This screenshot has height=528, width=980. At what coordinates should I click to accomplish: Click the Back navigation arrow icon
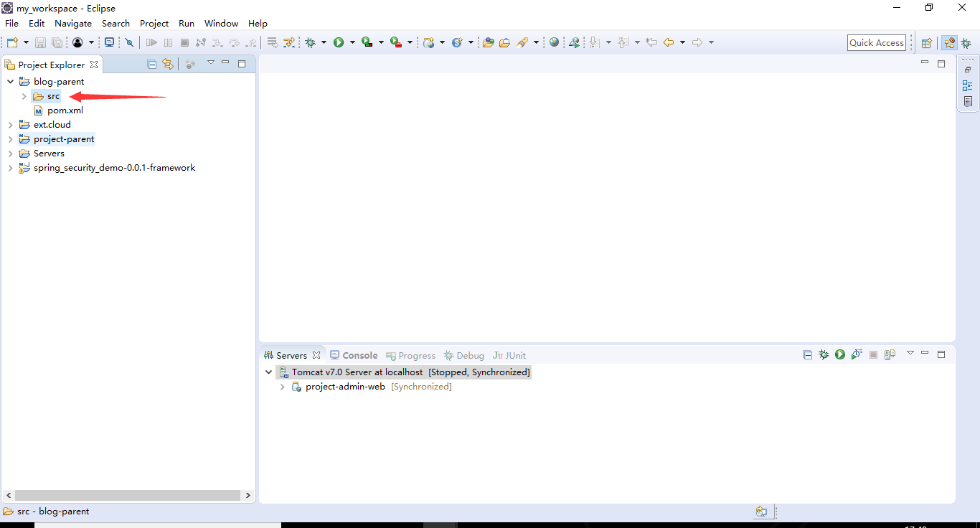669,42
